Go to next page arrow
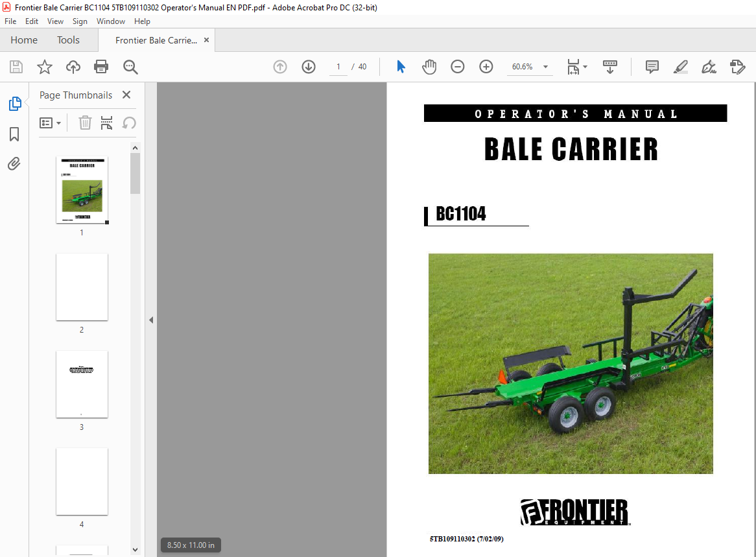Viewport: 756px width, 557px height. (309, 67)
